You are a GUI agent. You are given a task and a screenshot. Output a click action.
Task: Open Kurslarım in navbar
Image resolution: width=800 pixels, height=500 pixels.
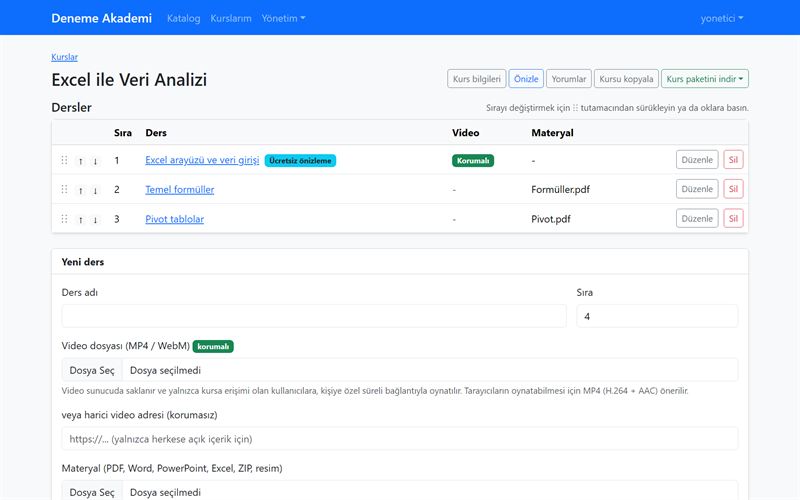(231, 18)
